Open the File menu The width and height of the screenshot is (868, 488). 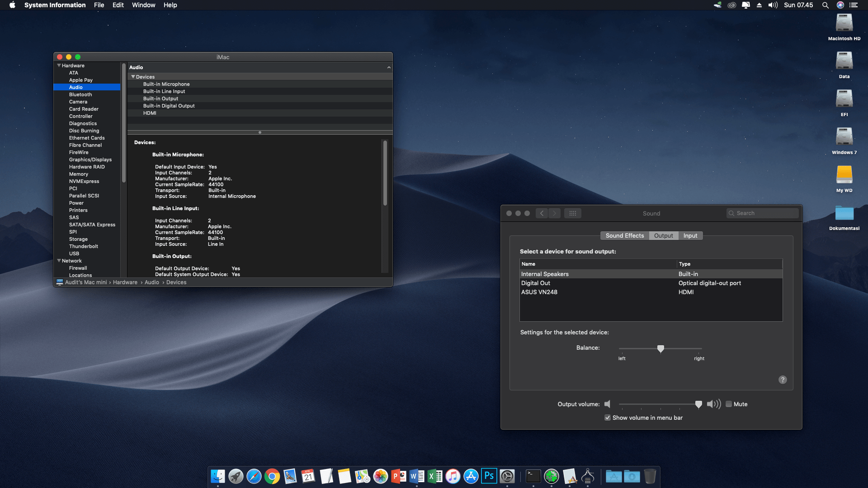pos(99,5)
